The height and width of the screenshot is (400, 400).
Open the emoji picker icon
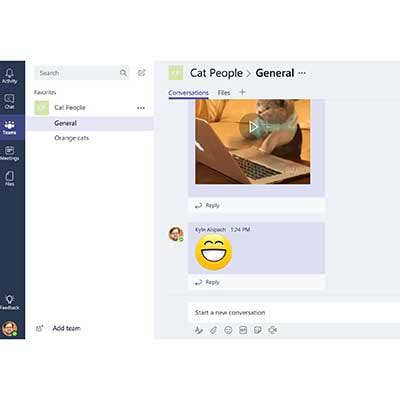(x=228, y=330)
